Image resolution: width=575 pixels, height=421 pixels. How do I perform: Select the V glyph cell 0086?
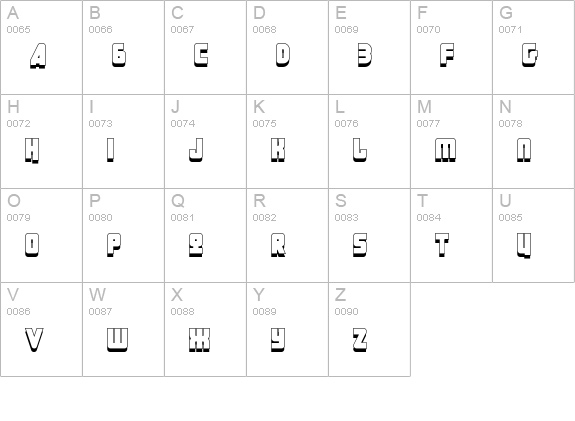pos(41,329)
